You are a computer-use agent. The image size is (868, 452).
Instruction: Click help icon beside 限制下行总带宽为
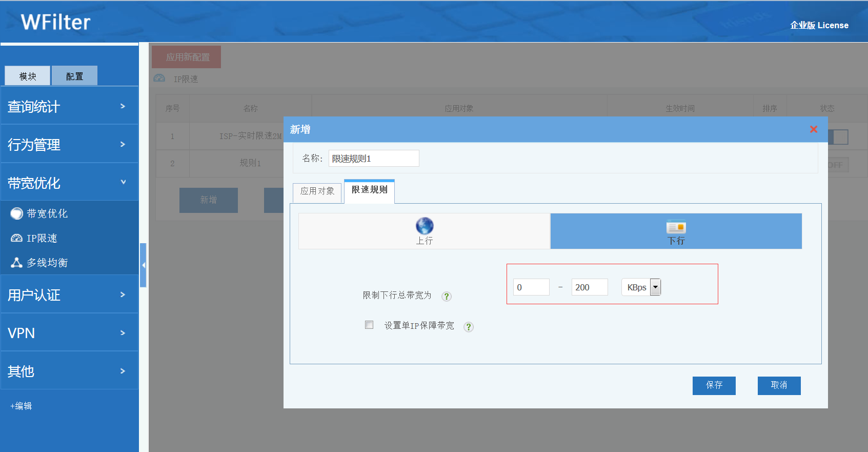447,296
